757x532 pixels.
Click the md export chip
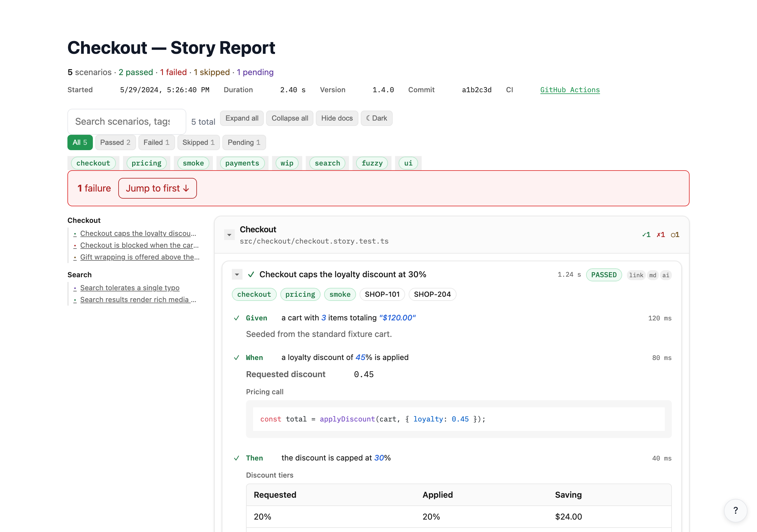[x=653, y=275]
